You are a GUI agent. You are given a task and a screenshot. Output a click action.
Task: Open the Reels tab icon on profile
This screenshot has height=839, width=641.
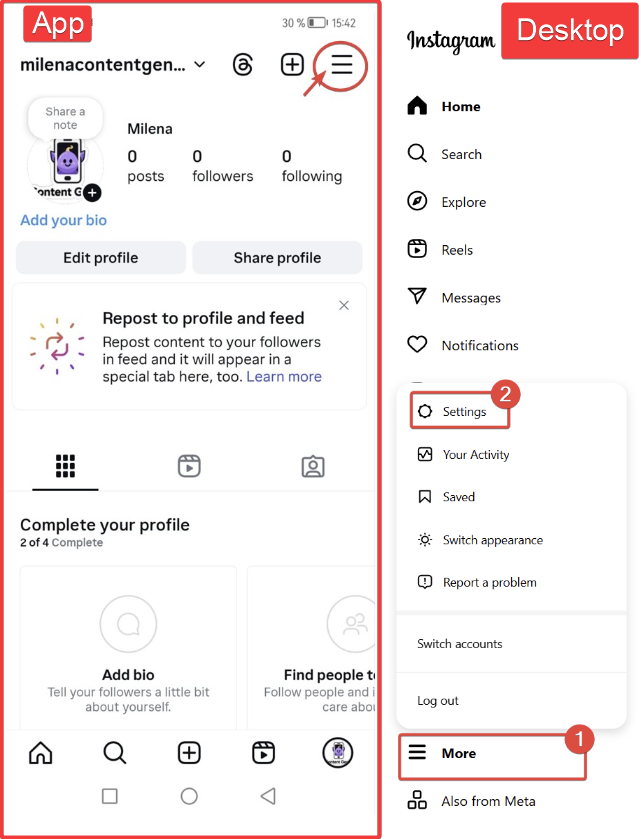pyautogui.click(x=189, y=465)
